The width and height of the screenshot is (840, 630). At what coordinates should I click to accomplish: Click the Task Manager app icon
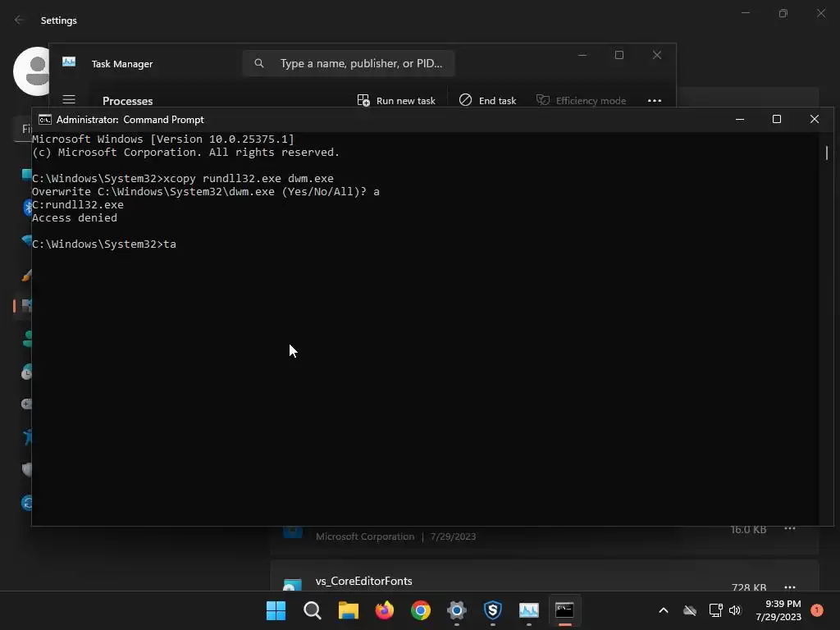coord(69,62)
